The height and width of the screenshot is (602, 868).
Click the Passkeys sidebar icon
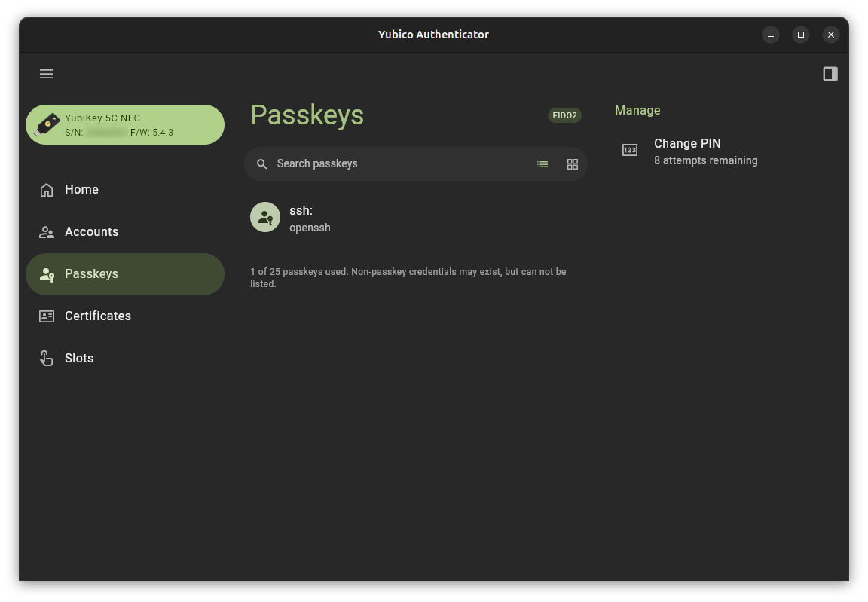tap(46, 274)
